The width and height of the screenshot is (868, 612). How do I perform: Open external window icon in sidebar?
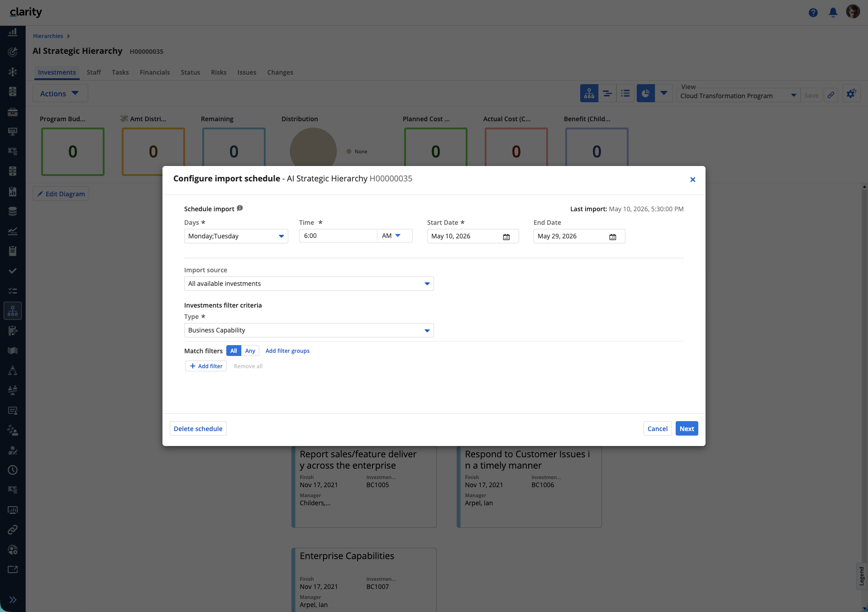pos(13,569)
